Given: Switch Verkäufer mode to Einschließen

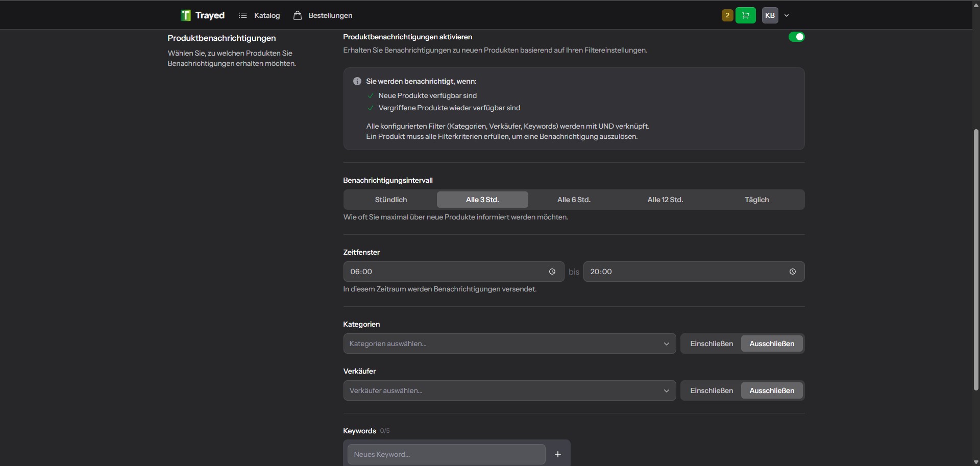Looking at the screenshot, I should pyautogui.click(x=712, y=390).
